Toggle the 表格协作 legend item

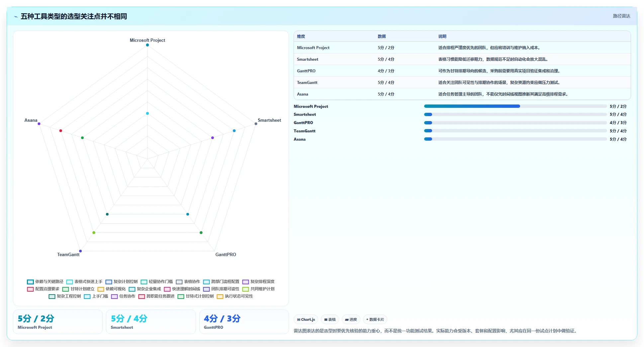pyautogui.click(x=188, y=282)
